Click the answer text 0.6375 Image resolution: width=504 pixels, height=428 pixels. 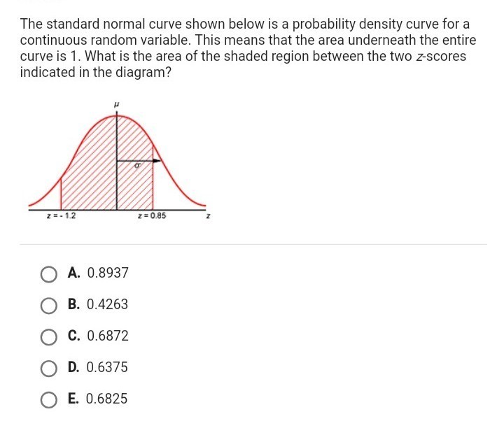point(107,367)
